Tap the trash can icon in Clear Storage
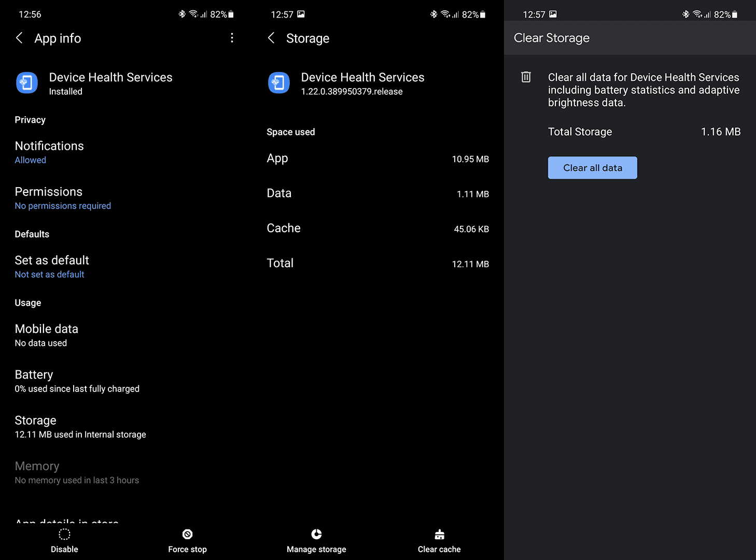Viewport: 756px width, 560px height. [526, 77]
